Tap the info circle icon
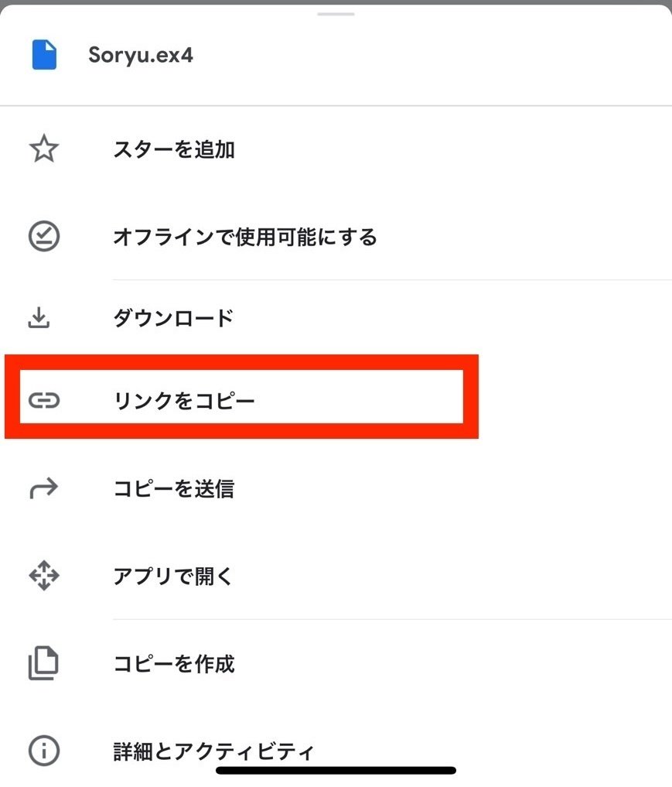 click(x=43, y=750)
